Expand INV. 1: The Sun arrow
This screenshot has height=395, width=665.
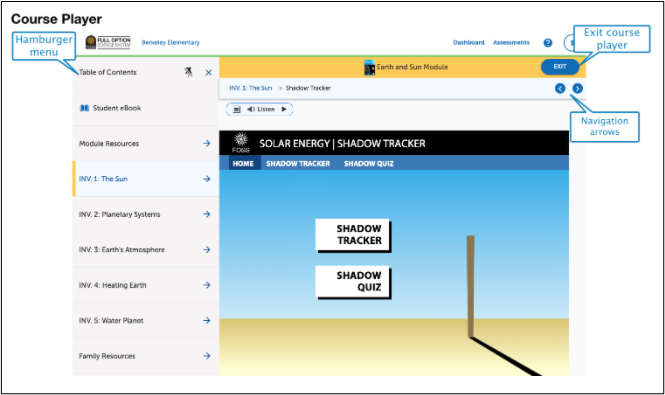point(207,179)
